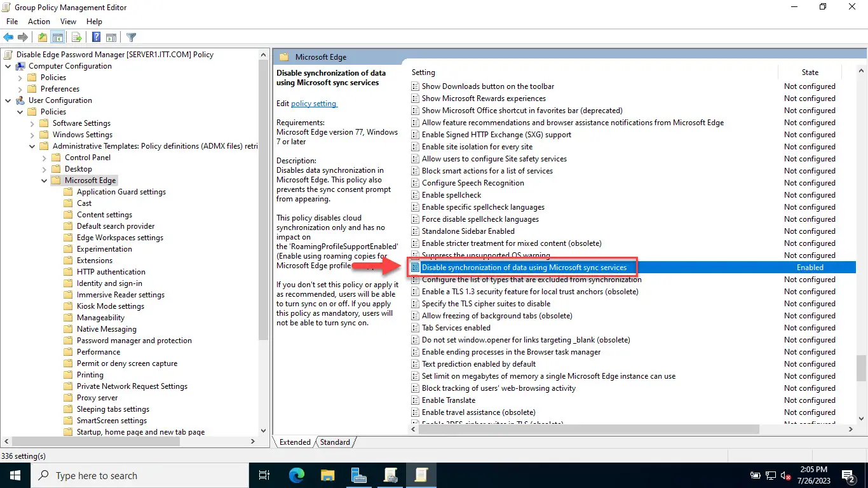Select 'Sleeping tabs settings' tree item
Viewport: 868px width, 488px height.
point(113,409)
